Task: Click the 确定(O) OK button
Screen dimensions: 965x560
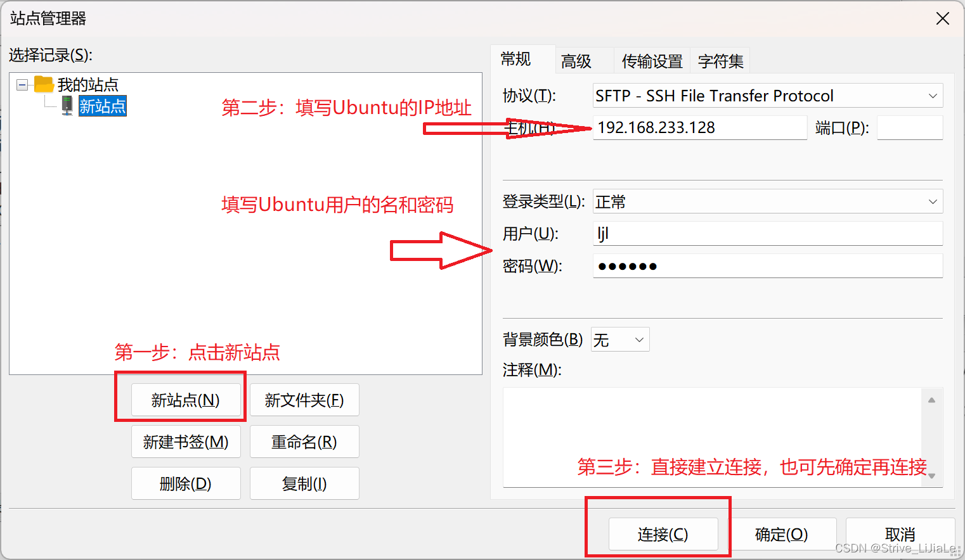Action: tap(782, 534)
